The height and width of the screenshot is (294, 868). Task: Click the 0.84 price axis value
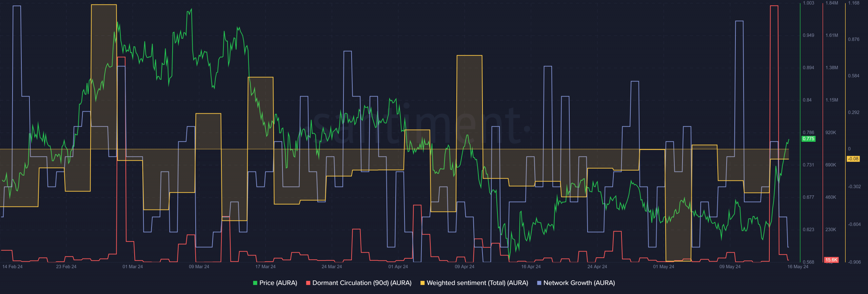tap(807, 100)
